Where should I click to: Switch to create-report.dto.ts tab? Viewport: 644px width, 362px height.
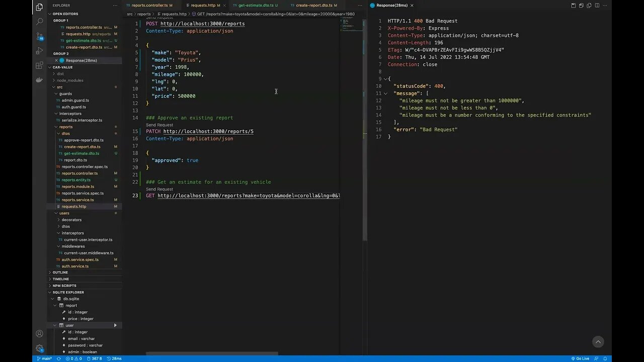pyautogui.click(x=313, y=6)
